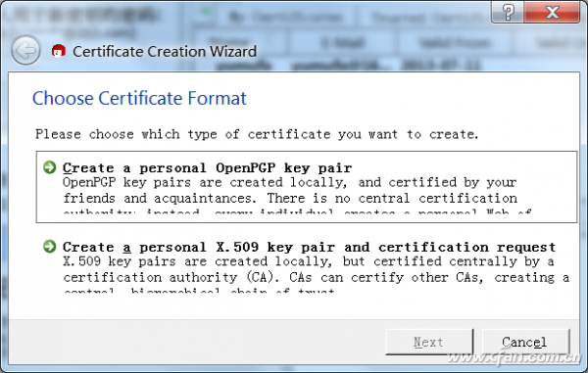This screenshot has height=373, width=588.
Task: Click the Certificate Creation Wizard title text
Action: 165,51
